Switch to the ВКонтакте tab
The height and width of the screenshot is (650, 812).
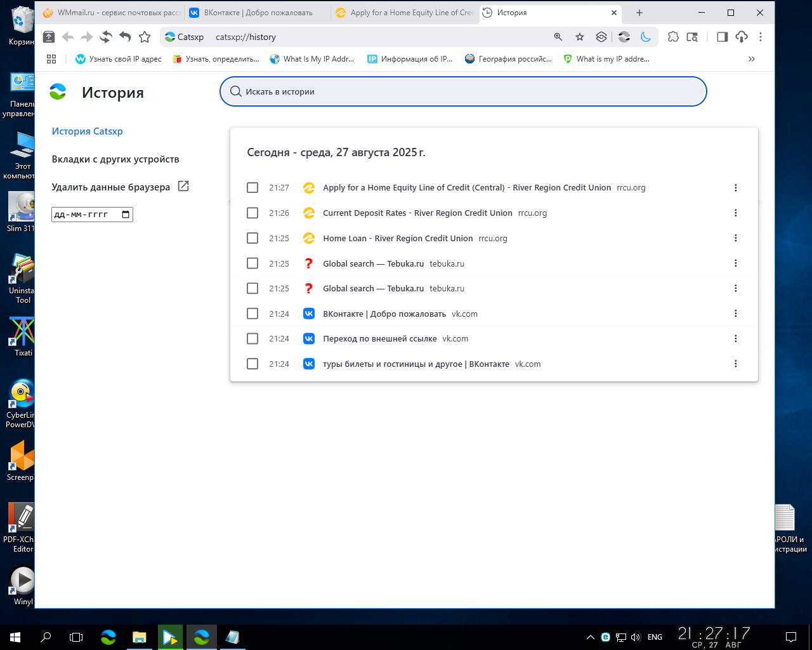coord(258,13)
